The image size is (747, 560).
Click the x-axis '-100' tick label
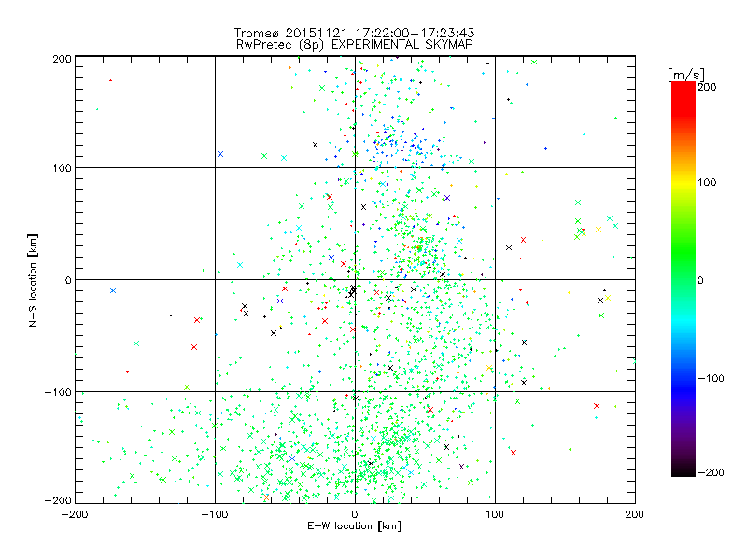pyautogui.click(x=215, y=514)
